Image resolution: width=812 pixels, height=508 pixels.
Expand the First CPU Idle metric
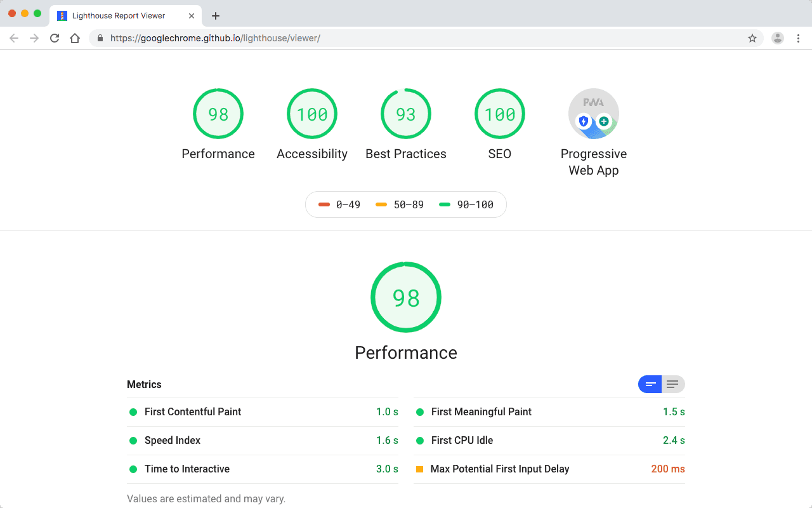(x=549, y=441)
